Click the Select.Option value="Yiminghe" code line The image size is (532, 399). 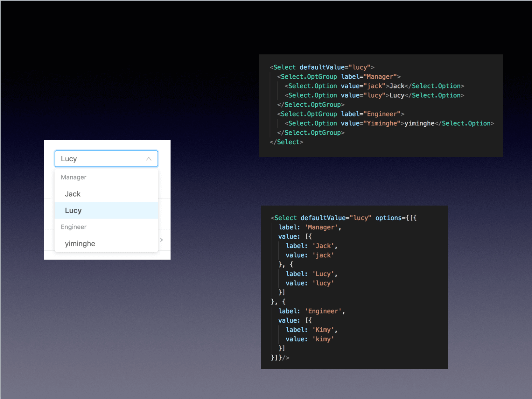[x=389, y=123]
